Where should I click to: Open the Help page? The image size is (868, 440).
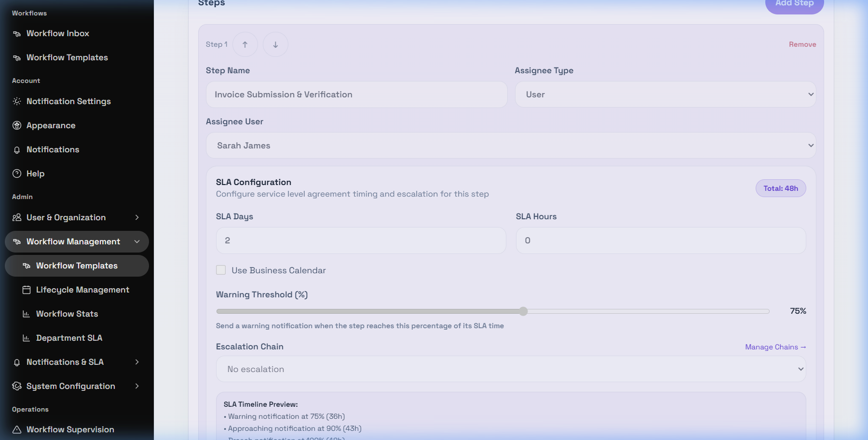[x=77, y=173]
